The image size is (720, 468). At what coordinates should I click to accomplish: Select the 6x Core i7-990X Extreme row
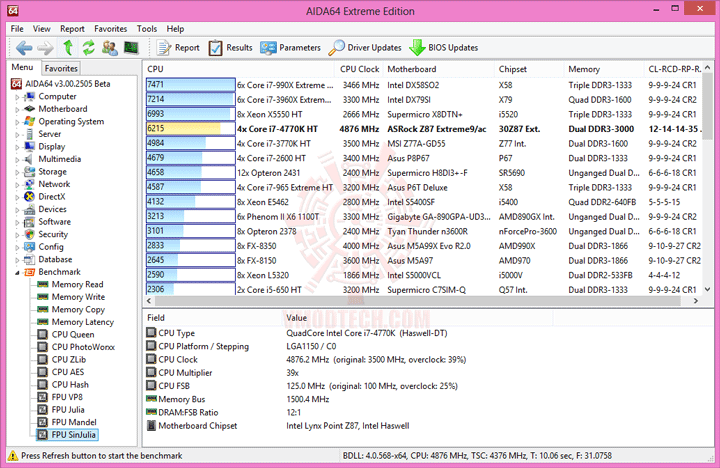coord(423,85)
